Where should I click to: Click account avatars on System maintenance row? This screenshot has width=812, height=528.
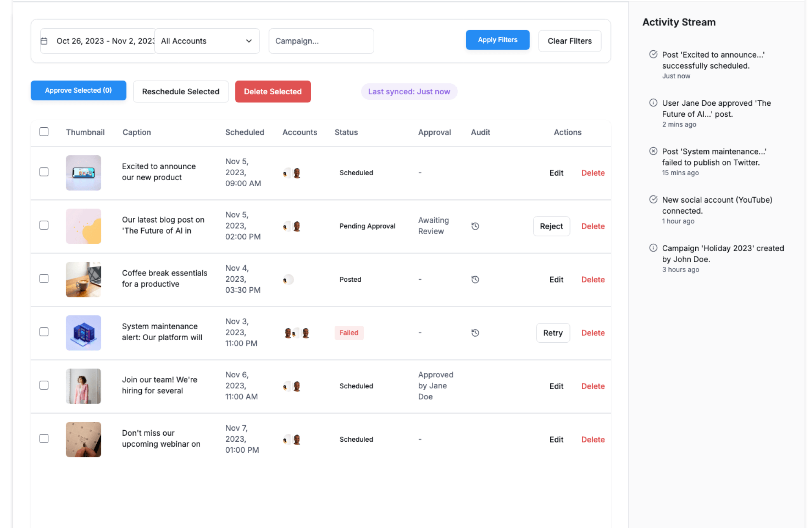click(x=296, y=333)
